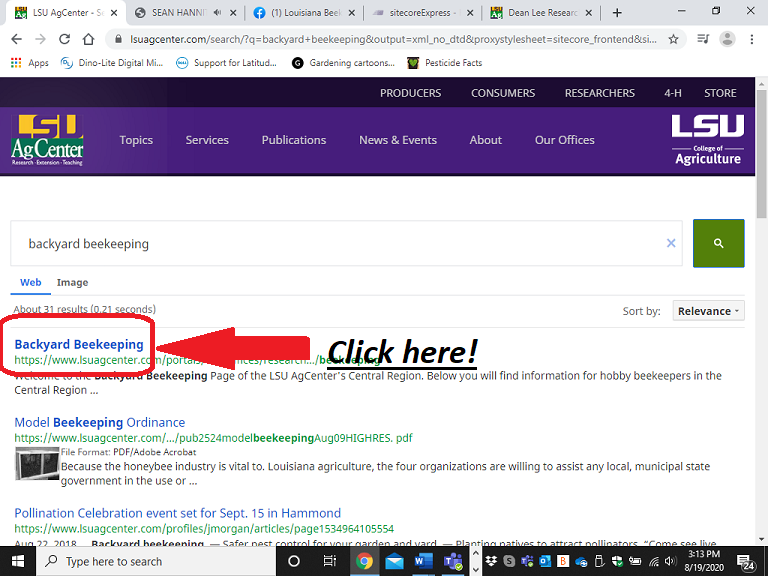Select the Web results tab
This screenshot has height=576, width=768.
click(30, 282)
